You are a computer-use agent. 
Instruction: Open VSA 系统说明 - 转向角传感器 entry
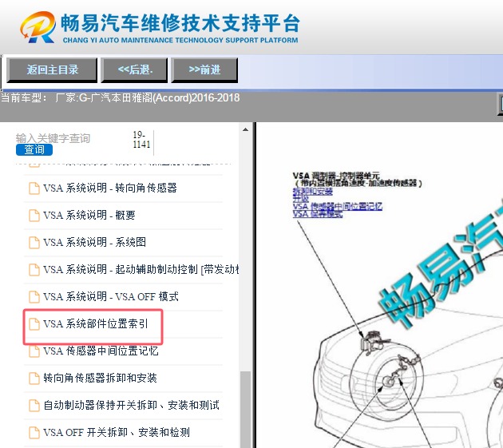(x=110, y=188)
